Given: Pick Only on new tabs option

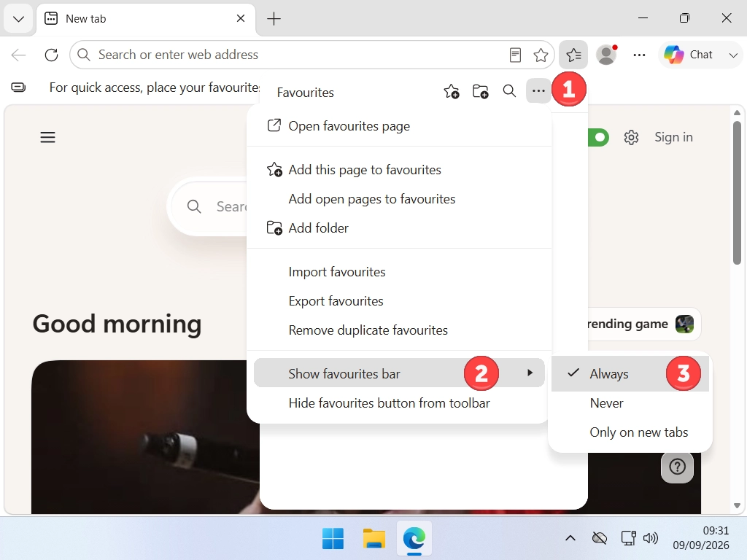Looking at the screenshot, I should tap(630, 432).
